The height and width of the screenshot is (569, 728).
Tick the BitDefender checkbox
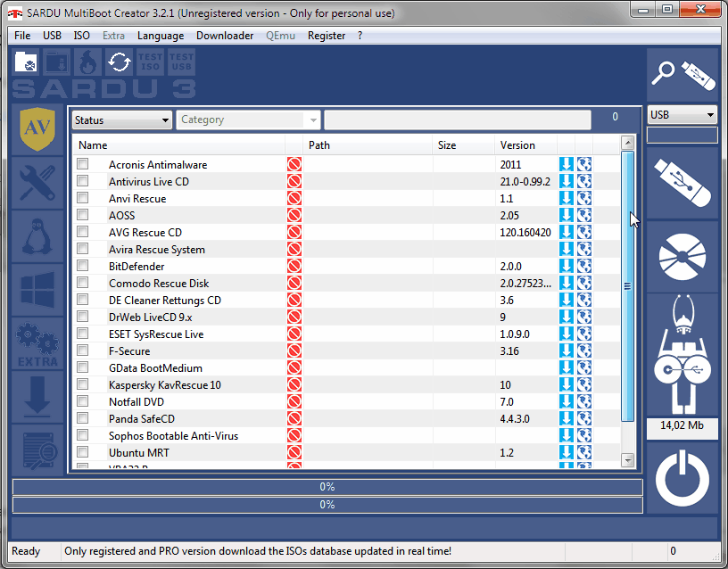click(x=83, y=266)
